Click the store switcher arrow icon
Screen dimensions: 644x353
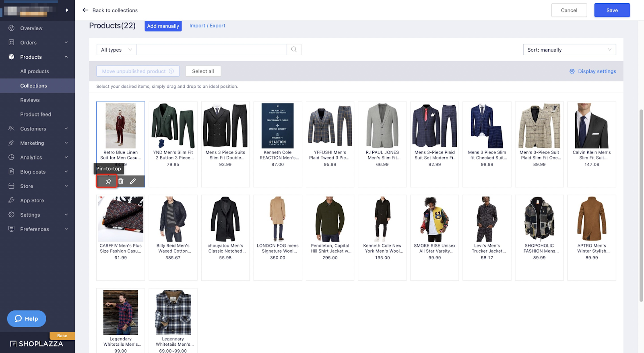(67, 10)
